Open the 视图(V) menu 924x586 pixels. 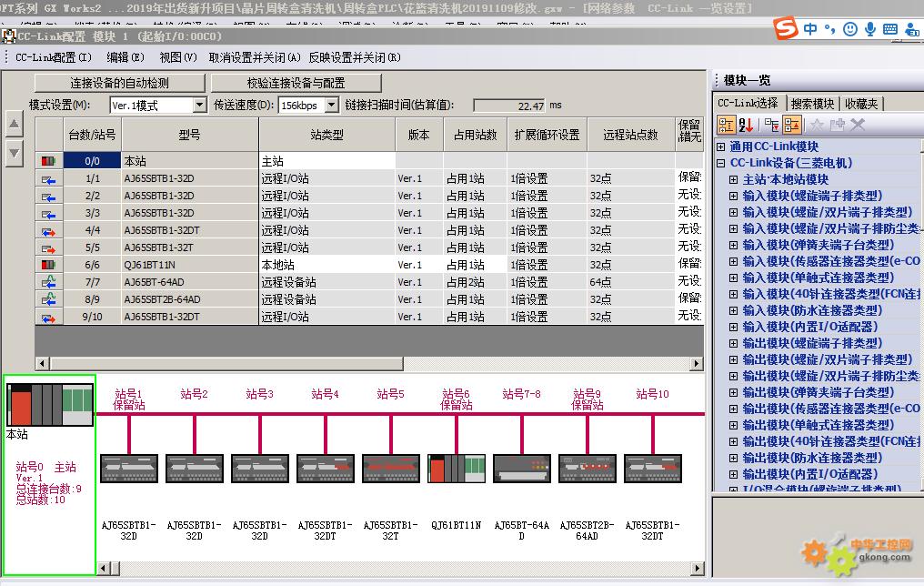pos(178,57)
